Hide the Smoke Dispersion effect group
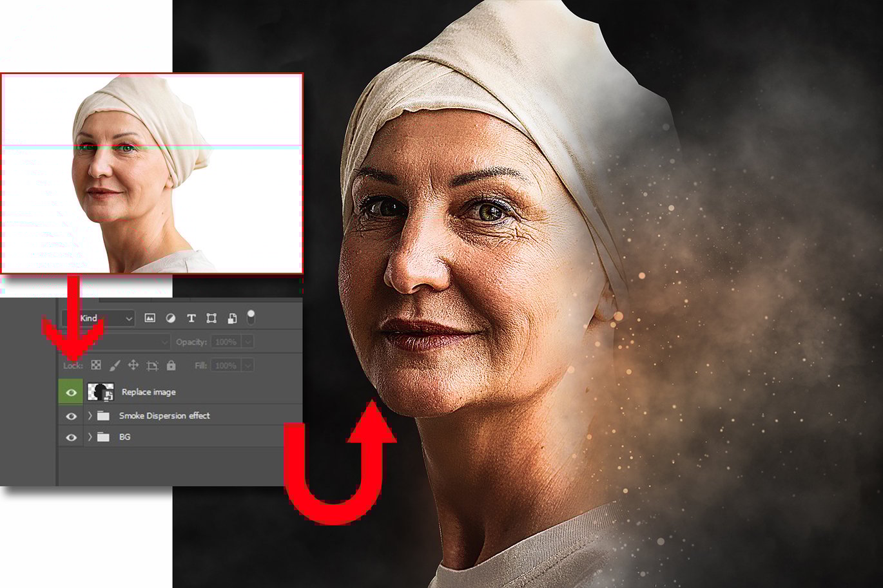This screenshot has height=588, width=883. tap(71, 416)
